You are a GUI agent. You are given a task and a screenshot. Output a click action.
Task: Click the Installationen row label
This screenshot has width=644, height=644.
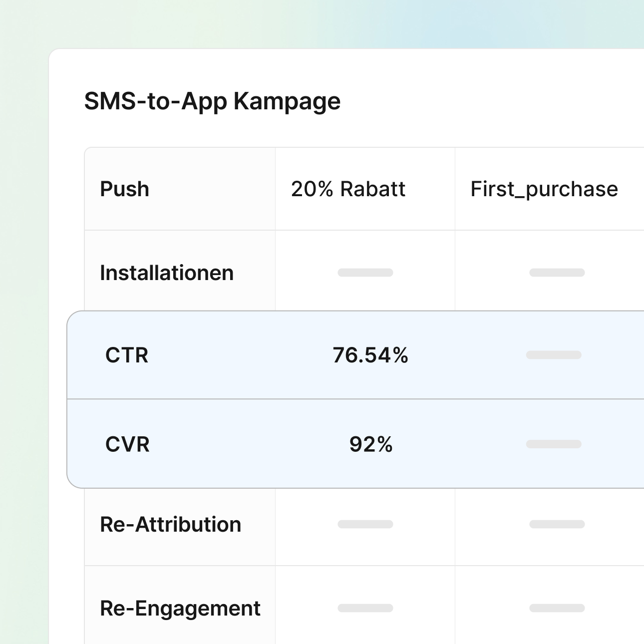tap(167, 273)
